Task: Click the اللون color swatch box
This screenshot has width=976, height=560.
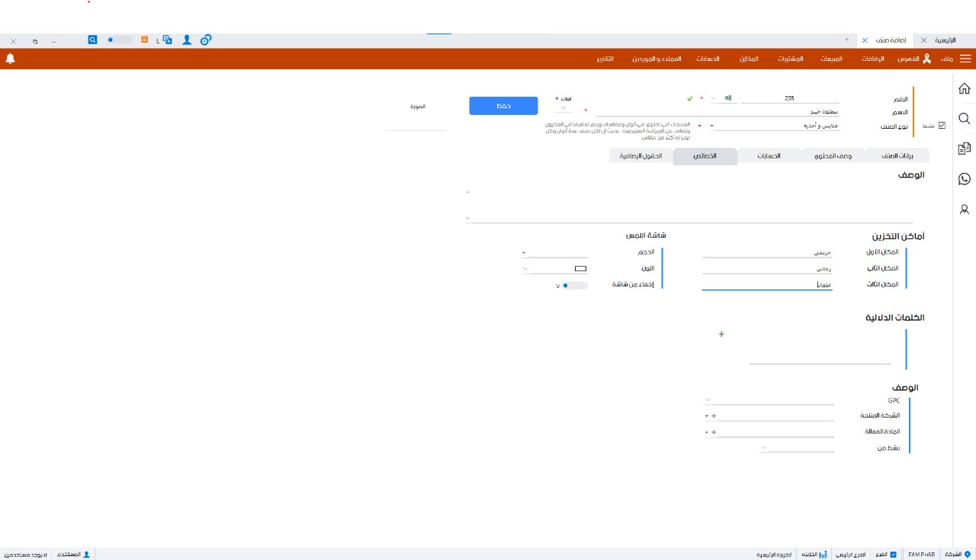Action: (580, 269)
